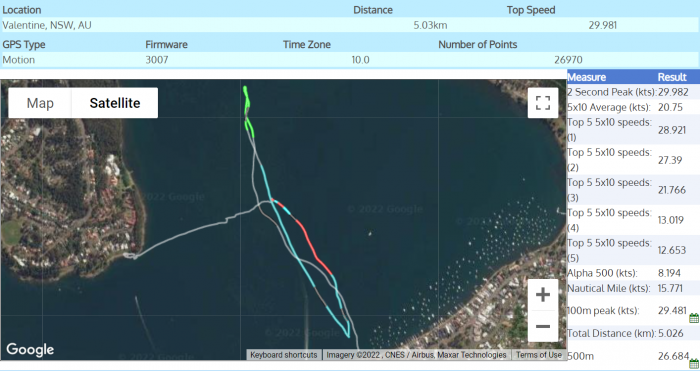Click the Google logo on map
This screenshot has width=700, height=371.
(x=30, y=349)
